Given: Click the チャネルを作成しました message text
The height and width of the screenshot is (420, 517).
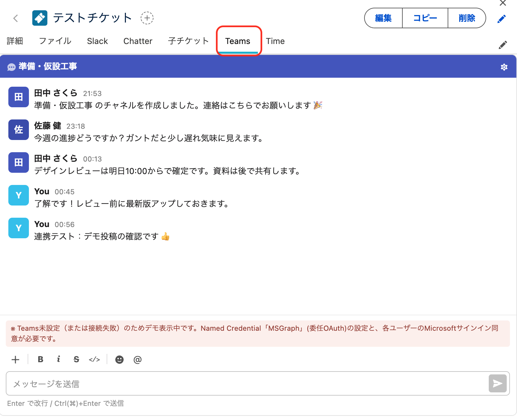Looking at the screenshot, I should coord(178,106).
